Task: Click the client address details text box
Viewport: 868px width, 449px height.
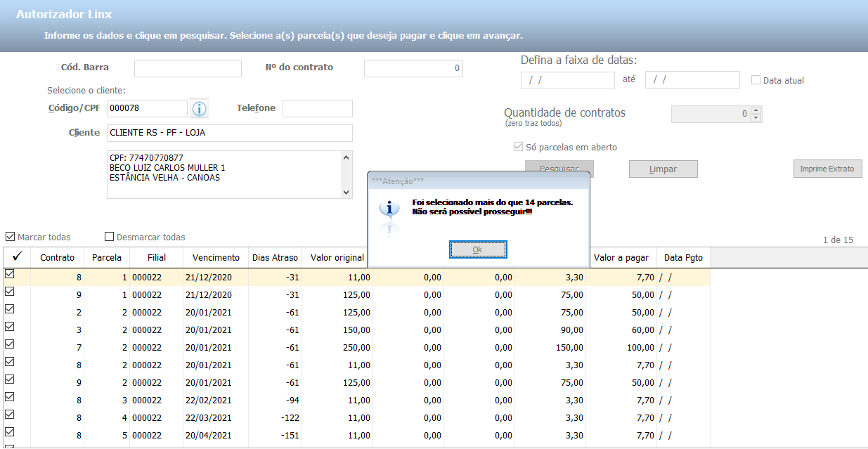Action: coord(224,175)
